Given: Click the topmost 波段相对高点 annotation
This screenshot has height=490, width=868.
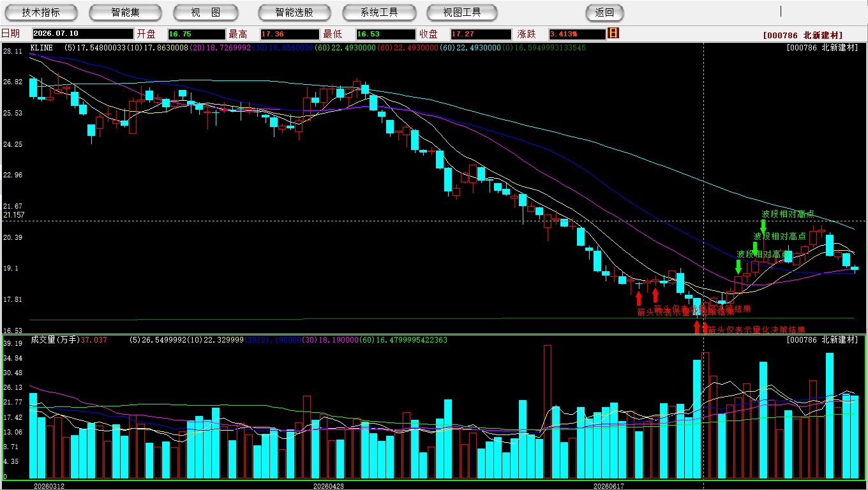Looking at the screenshot, I should coord(788,214).
